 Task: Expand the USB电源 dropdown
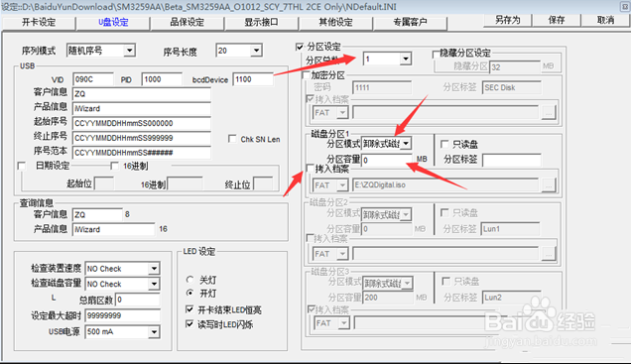coord(154,332)
